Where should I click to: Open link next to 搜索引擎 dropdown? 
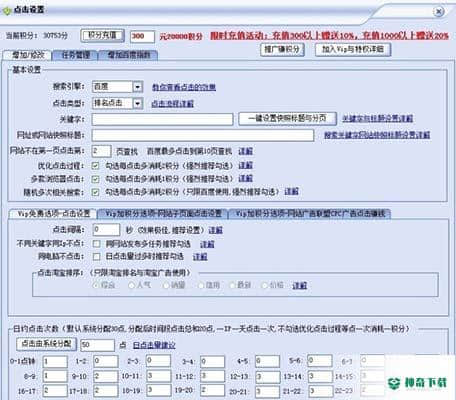(x=184, y=87)
